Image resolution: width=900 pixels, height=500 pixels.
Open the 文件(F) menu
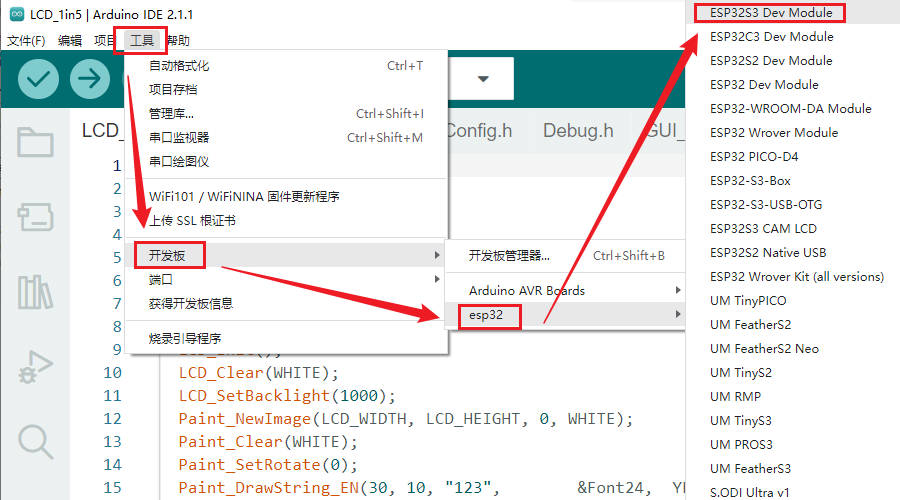(x=26, y=40)
